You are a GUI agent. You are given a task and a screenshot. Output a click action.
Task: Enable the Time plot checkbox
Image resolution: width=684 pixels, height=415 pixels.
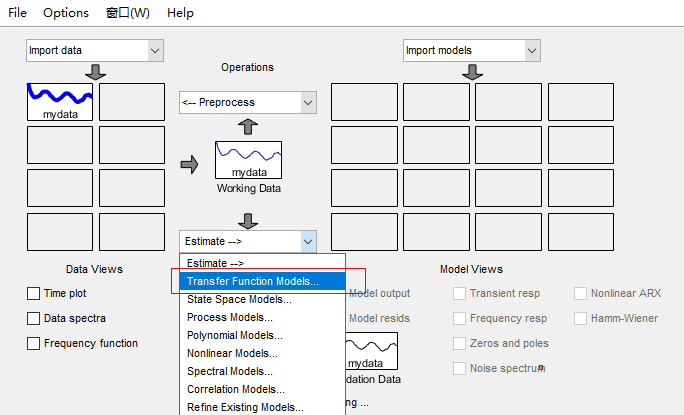tap(34, 294)
